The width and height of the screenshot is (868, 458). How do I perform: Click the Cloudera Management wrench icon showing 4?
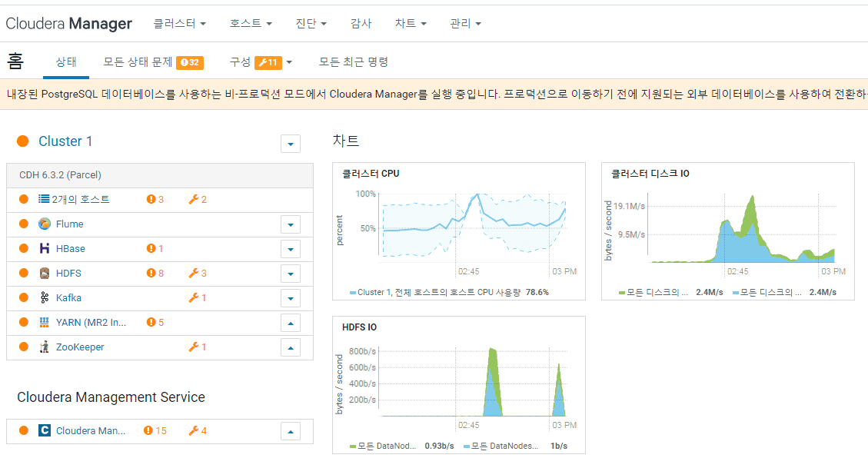point(193,430)
